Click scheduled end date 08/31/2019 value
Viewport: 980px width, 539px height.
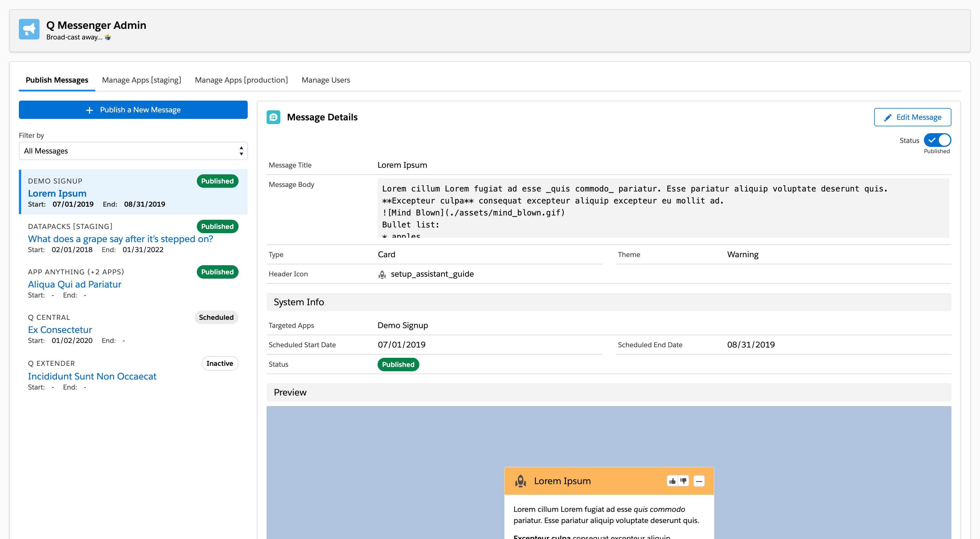coord(751,345)
